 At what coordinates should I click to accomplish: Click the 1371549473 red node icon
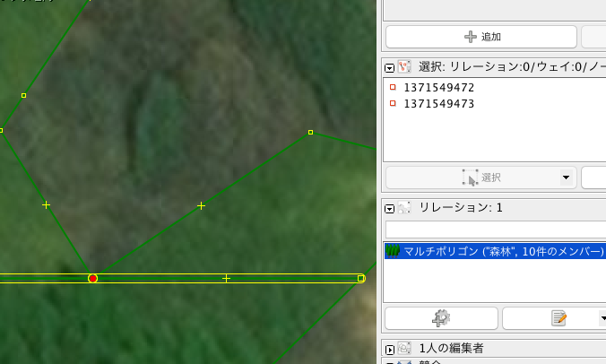point(393,104)
